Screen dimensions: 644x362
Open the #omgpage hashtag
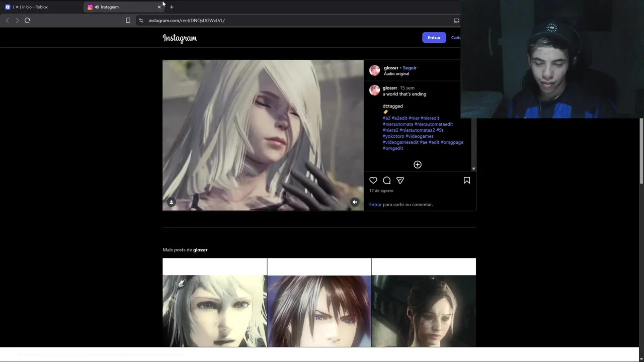pyautogui.click(x=452, y=142)
